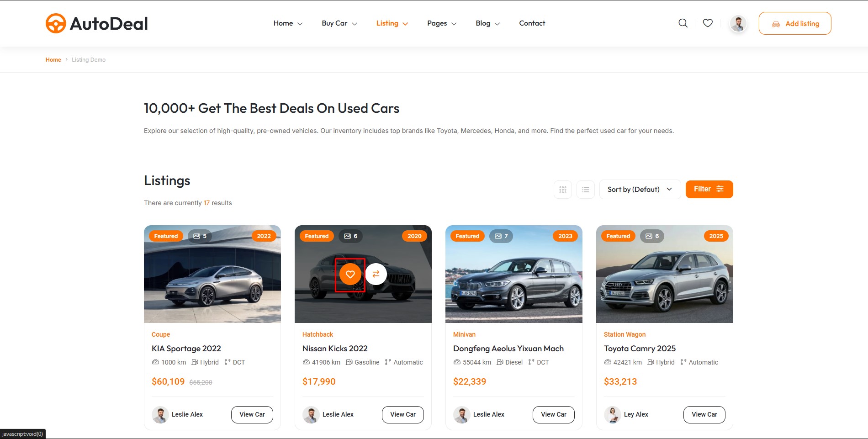Screen dimensions: 868x439
Task: Expand the Home menu
Action: [x=288, y=23]
